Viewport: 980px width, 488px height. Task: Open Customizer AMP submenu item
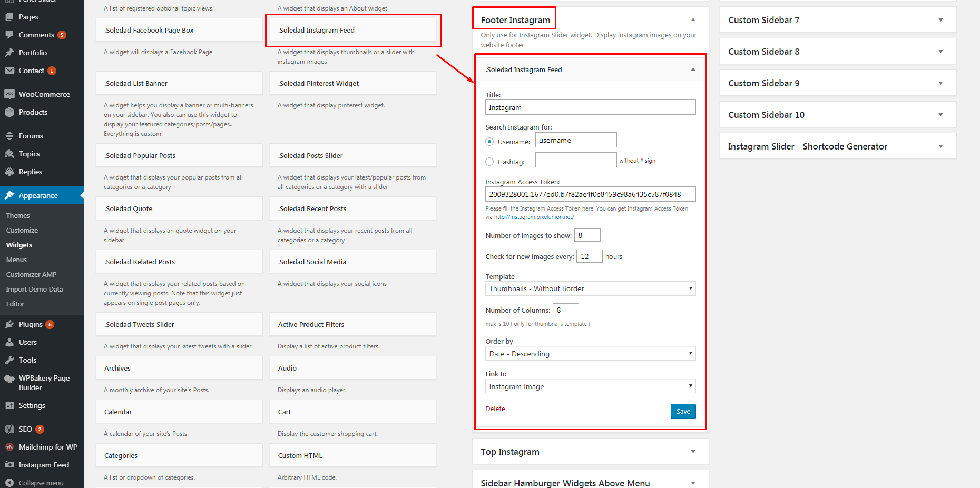[31, 275]
